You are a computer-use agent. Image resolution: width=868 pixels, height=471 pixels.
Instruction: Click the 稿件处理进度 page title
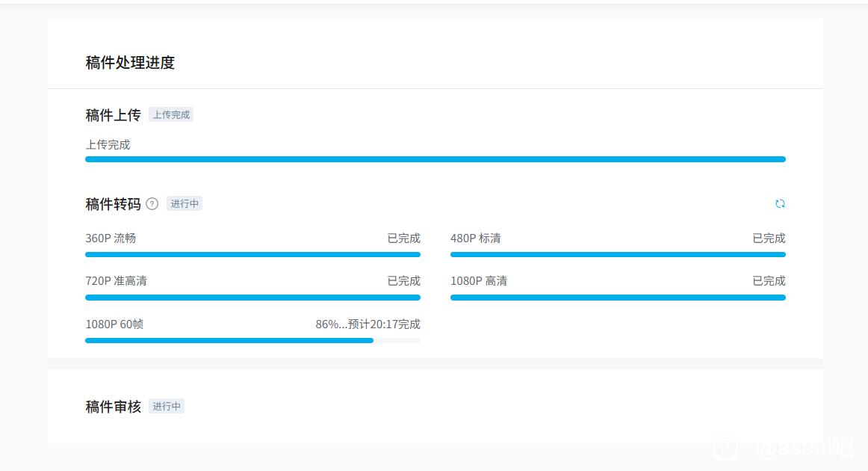point(130,63)
